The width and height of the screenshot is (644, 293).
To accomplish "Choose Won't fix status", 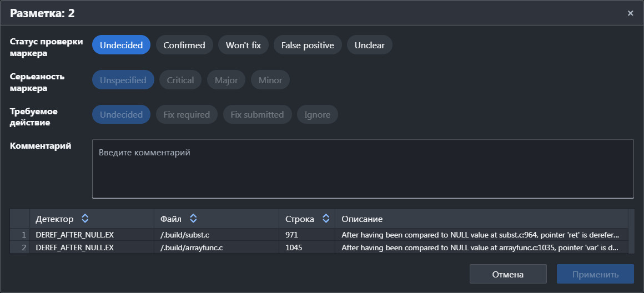I will pyautogui.click(x=243, y=46).
